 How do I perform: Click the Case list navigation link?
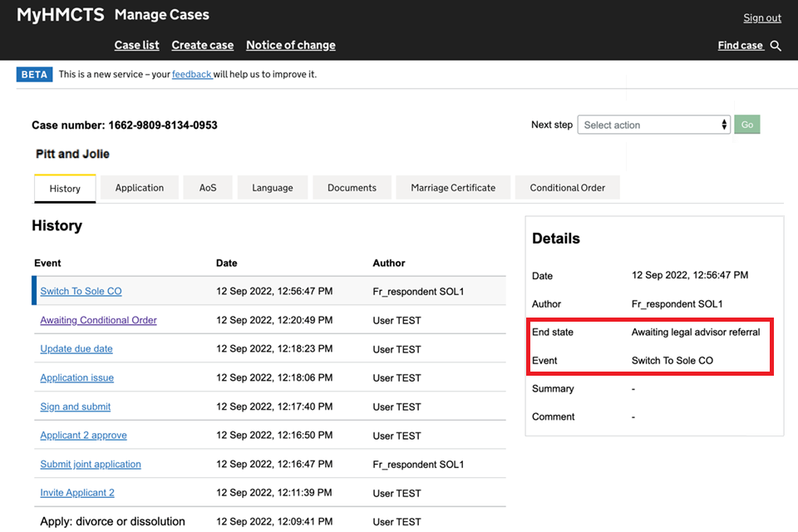pyautogui.click(x=136, y=45)
